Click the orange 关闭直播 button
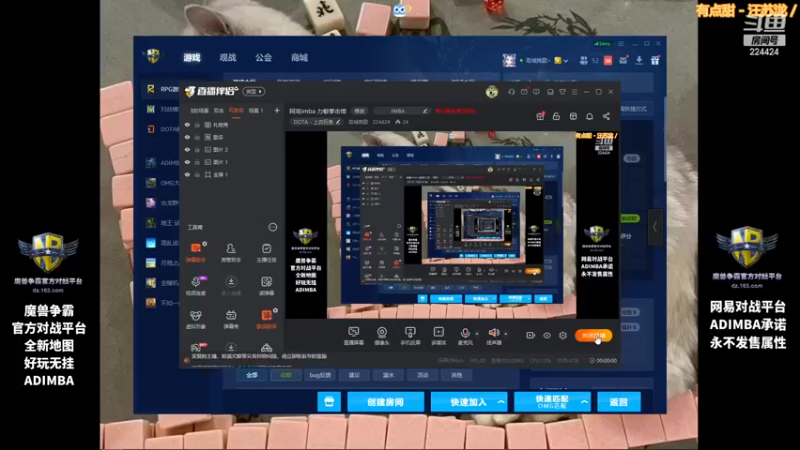The image size is (800, 450). coord(593,335)
